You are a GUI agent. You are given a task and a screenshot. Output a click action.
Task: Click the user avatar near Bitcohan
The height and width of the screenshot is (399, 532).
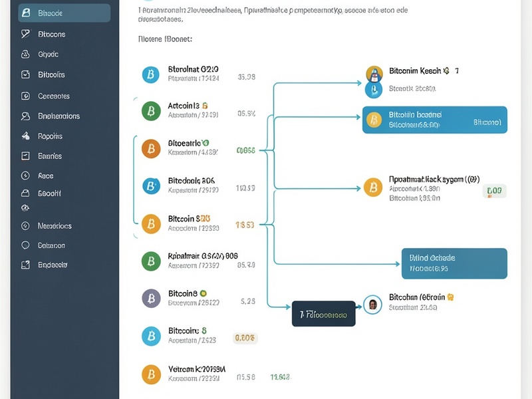tap(372, 305)
